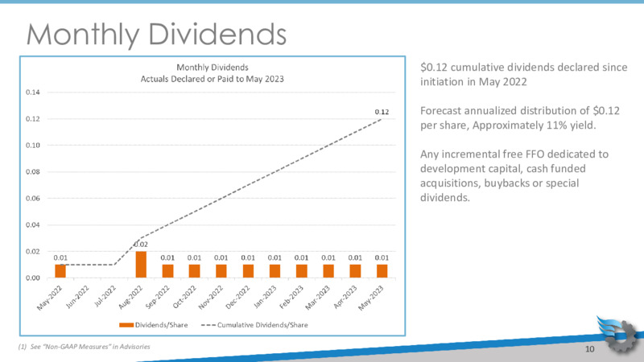Click the Mar-2023 orange bar
Image resolution: width=644 pixels, height=362 pixels.
[328, 271]
